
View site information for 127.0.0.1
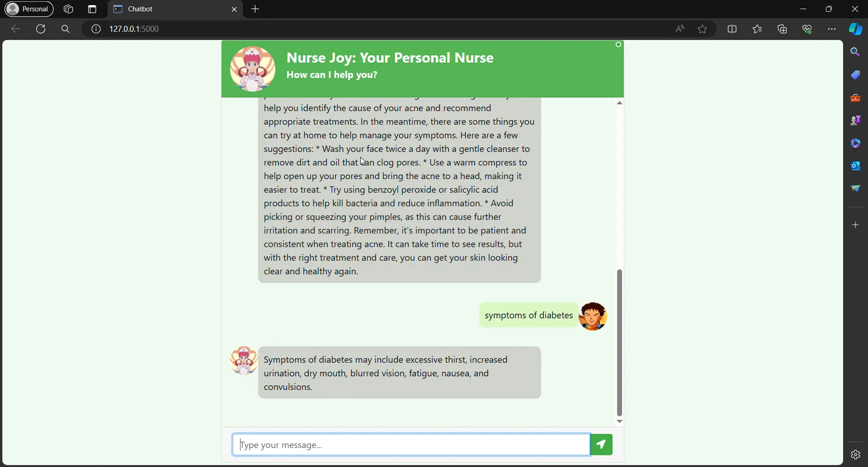coord(96,29)
